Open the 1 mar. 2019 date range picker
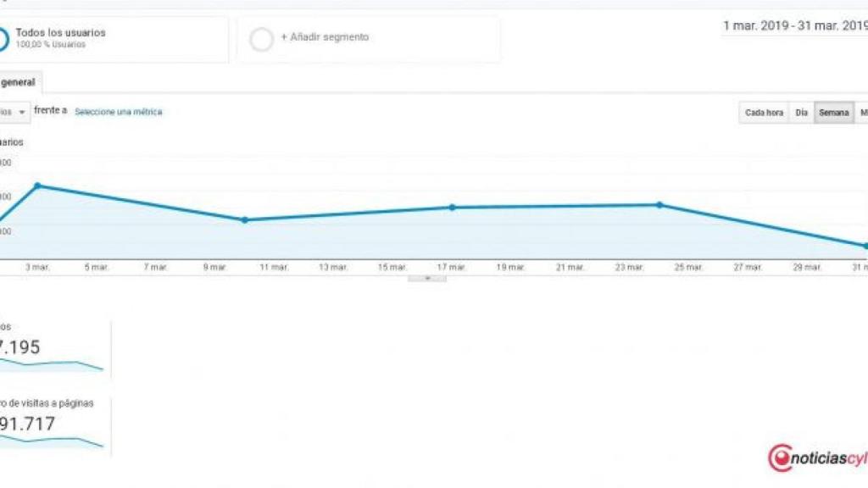This screenshot has height=488, width=868. pyautogui.click(x=793, y=26)
